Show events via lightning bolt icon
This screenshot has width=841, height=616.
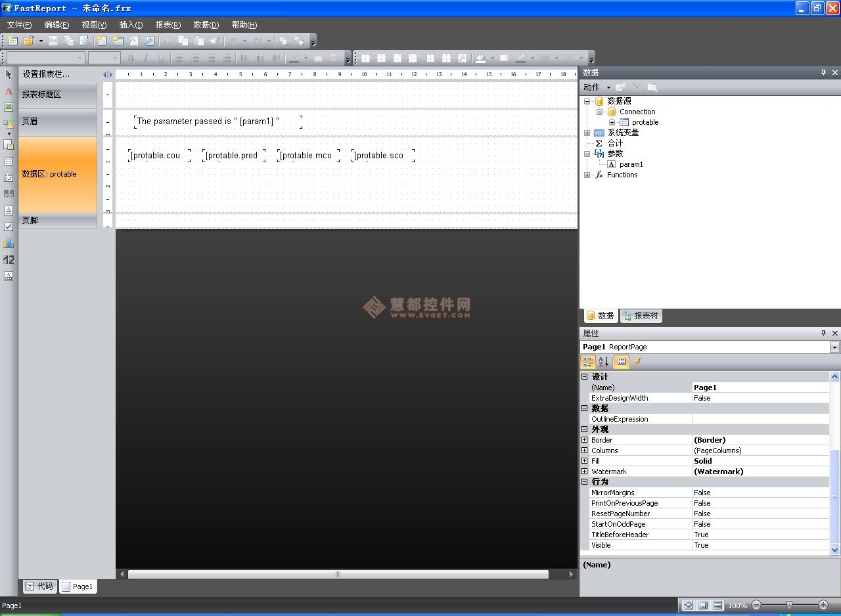pyautogui.click(x=637, y=362)
